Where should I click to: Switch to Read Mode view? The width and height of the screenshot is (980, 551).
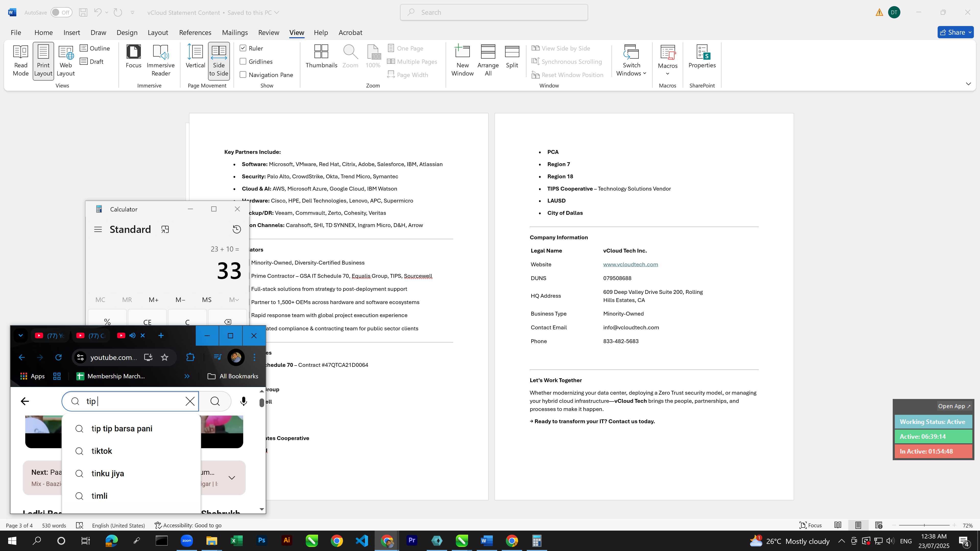click(20, 61)
